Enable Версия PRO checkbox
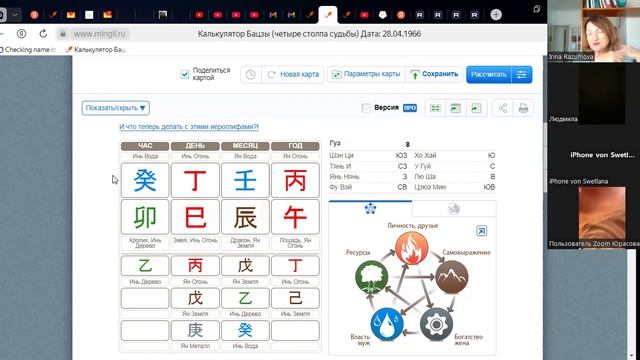 pos(366,108)
